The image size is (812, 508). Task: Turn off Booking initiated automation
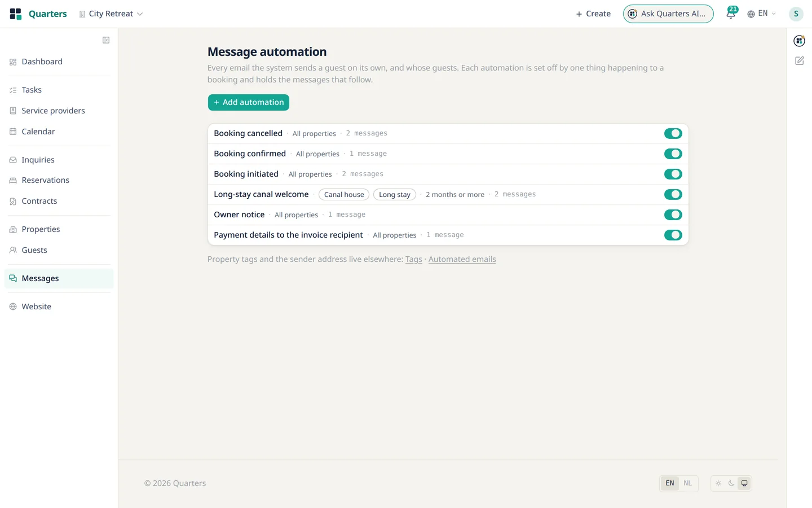pyautogui.click(x=673, y=174)
